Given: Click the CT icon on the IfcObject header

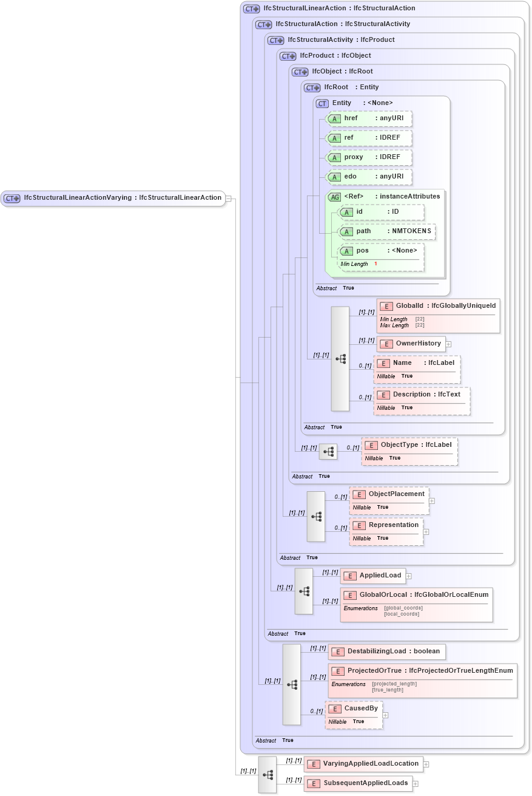Looking at the screenshot, I should click(299, 72).
